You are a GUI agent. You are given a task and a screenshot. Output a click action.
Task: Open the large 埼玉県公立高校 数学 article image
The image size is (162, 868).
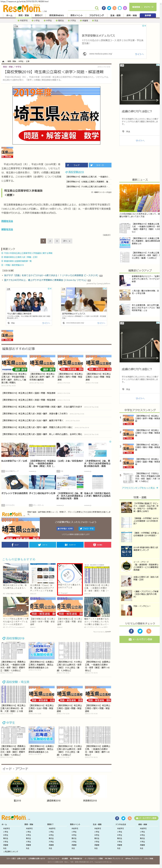pos(56,116)
